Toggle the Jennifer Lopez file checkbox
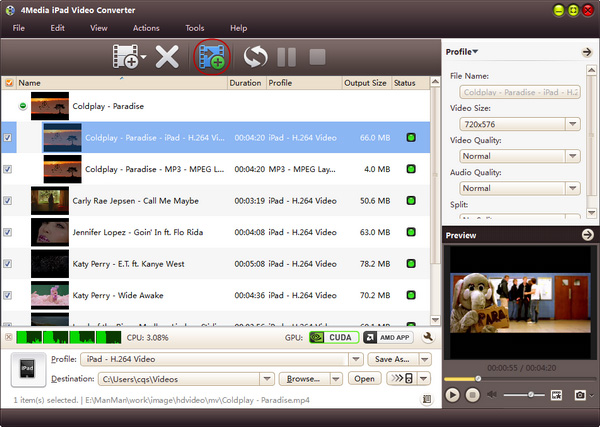 [9, 232]
